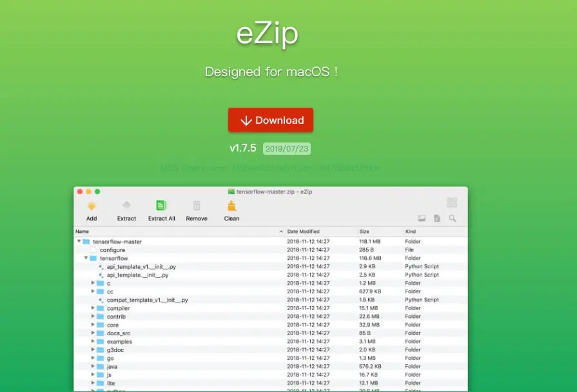Select api_template.__init__.py file

tap(137, 275)
